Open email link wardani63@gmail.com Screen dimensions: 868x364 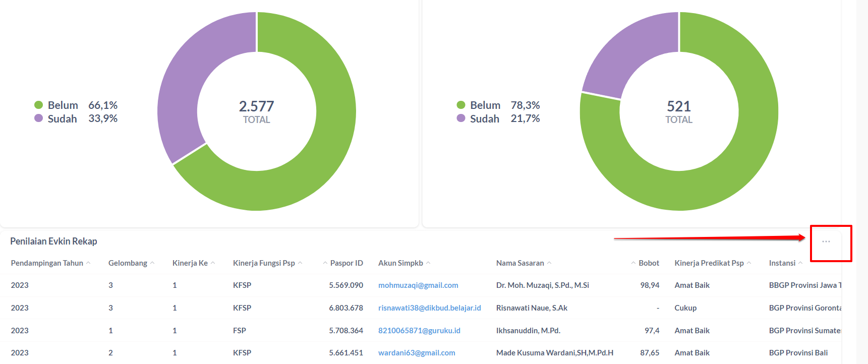pyautogui.click(x=417, y=353)
